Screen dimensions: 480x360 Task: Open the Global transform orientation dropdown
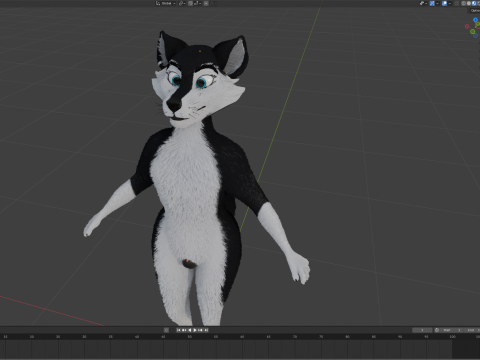(166, 3)
